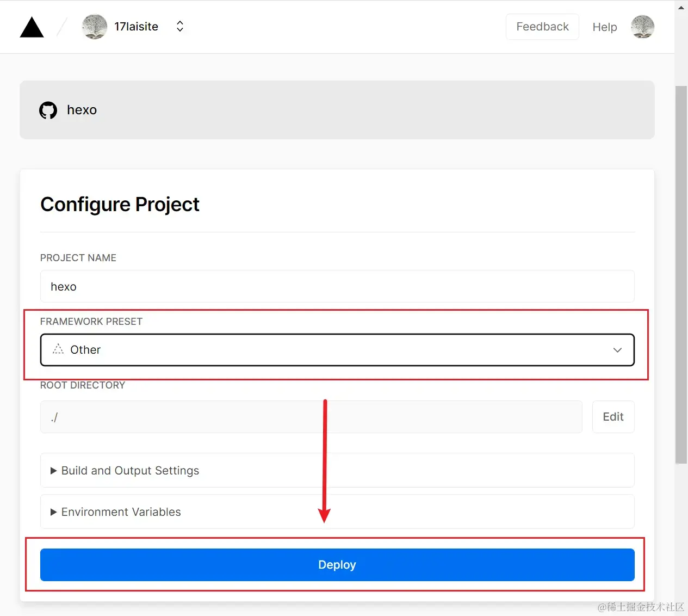
Task: Focus the Project Name input showing hexo
Action: click(x=337, y=286)
